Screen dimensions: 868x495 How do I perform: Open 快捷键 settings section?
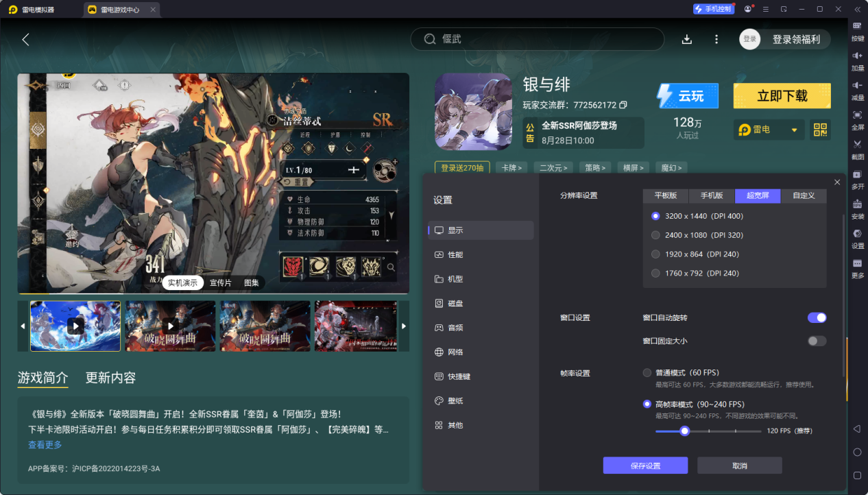[x=481, y=376]
